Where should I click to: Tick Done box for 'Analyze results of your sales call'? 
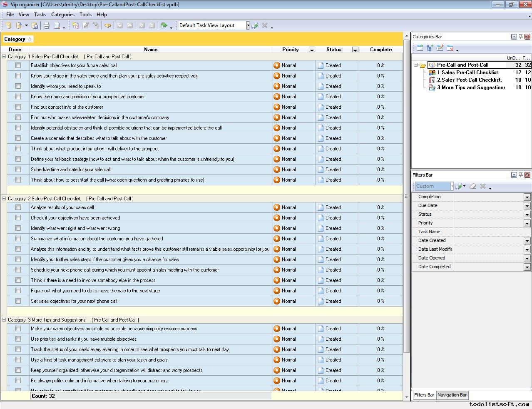pos(18,207)
